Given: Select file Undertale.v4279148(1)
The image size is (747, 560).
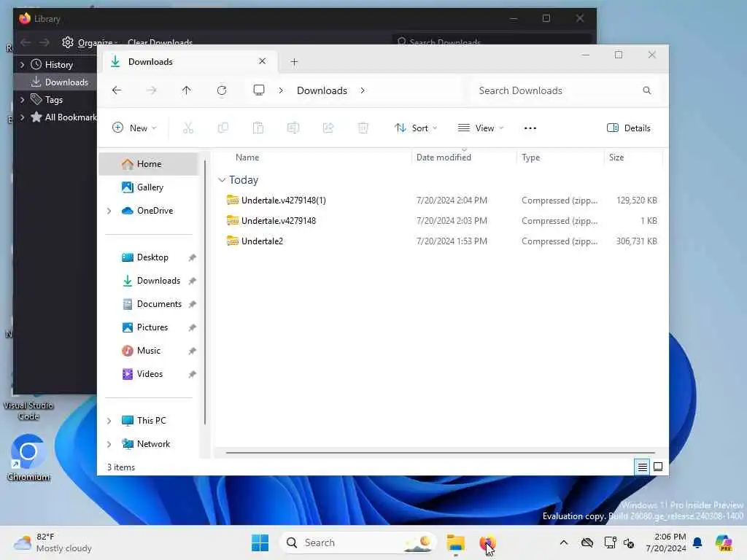Looking at the screenshot, I should point(284,201).
